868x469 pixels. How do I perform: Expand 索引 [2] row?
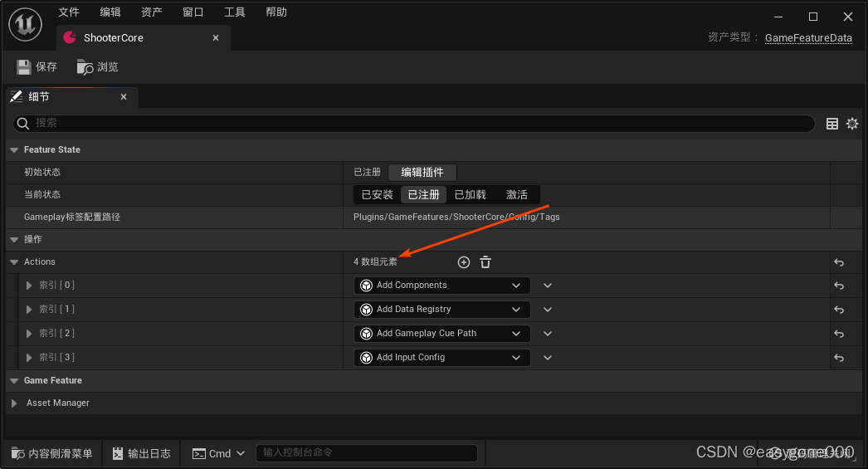click(29, 334)
